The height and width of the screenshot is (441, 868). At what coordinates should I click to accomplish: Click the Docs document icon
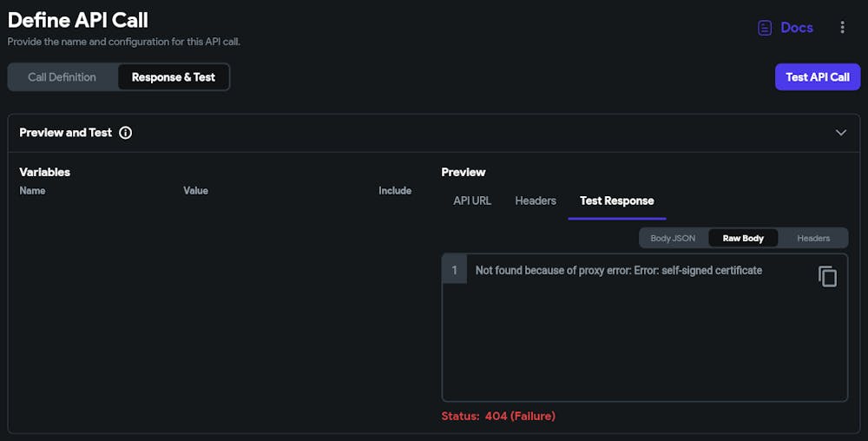click(765, 28)
